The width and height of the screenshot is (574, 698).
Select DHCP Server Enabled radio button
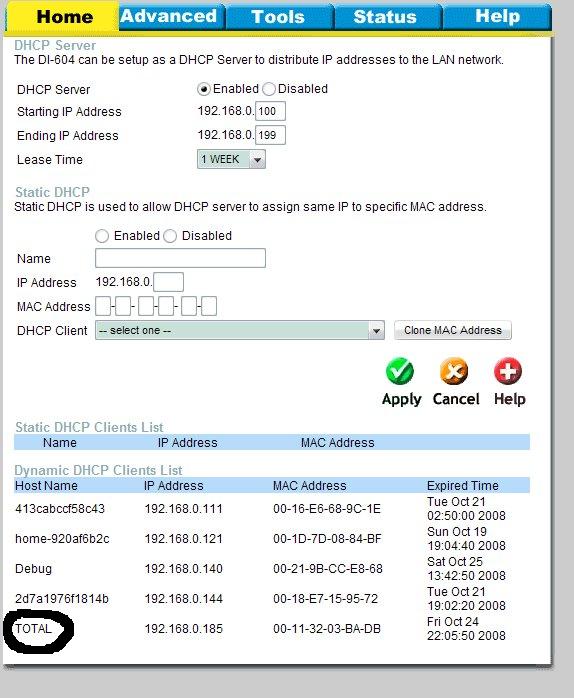click(204, 89)
